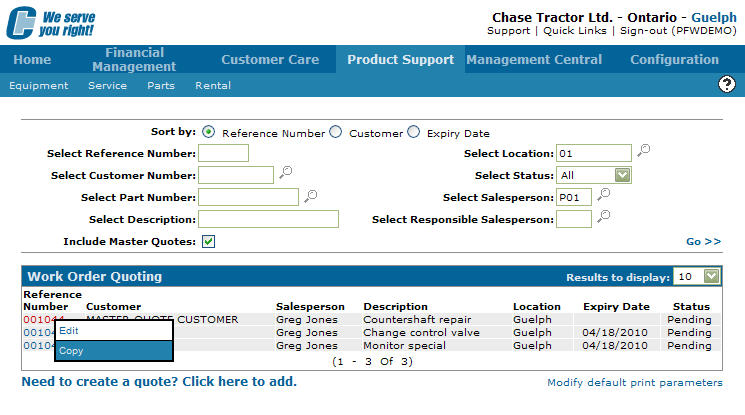Viewport: 745px width, 415px height.
Task: Sign out of PFWDEMO
Action: pos(678,31)
